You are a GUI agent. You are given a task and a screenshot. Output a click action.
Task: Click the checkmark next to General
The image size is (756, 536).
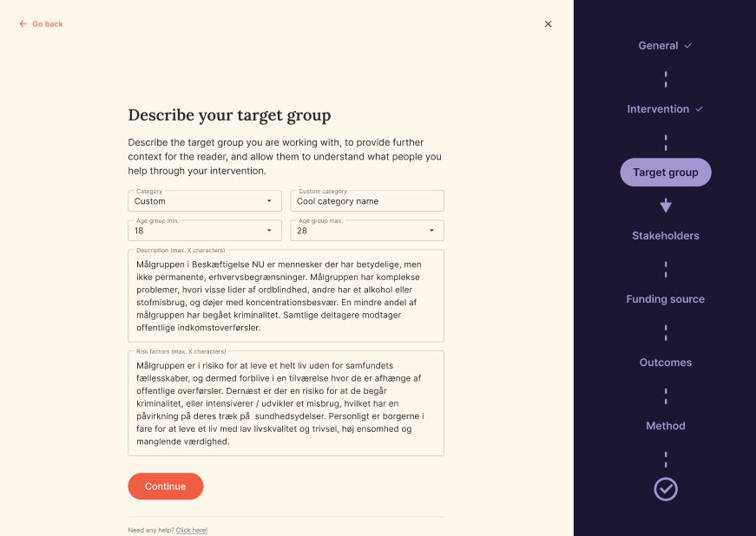pyautogui.click(x=688, y=46)
